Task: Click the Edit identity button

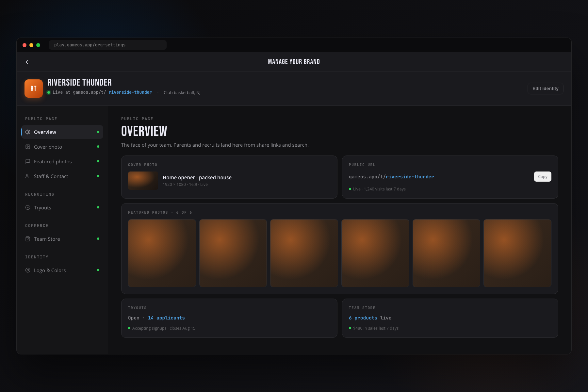Action: (545, 89)
